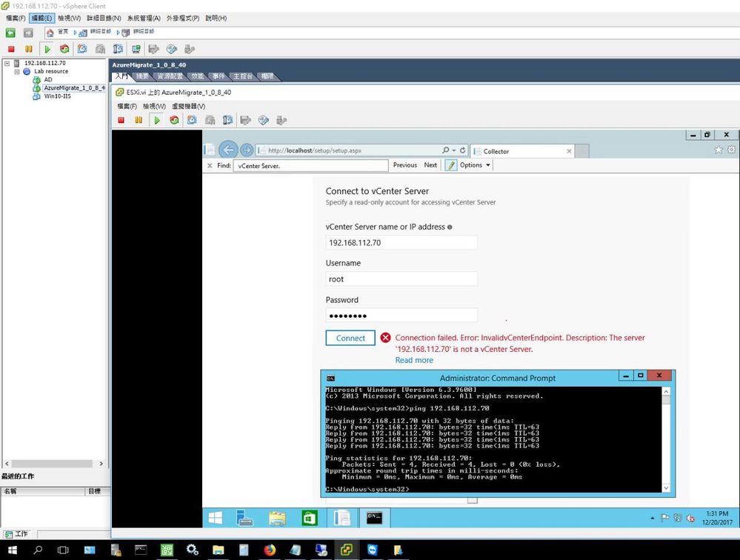The image size is (740, 560).
Task: Open browser settings using the gear icon
Action: click(x=731, y=150)
